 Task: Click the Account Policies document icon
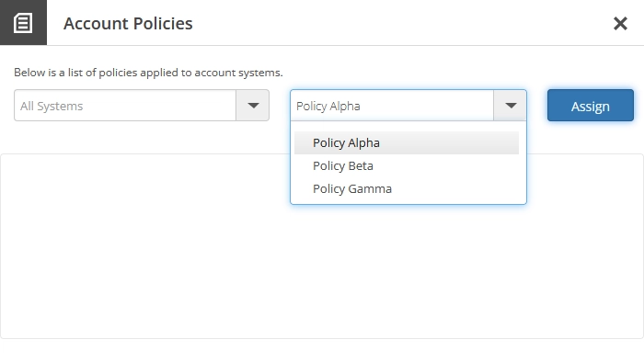click(x=23, y=23)
